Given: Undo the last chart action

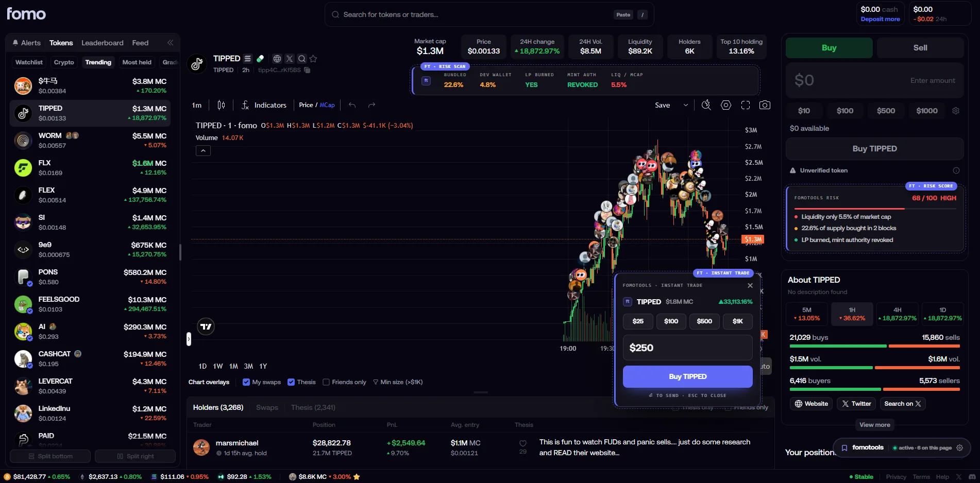Looking at the screenshot, I should tap(352, 105).
